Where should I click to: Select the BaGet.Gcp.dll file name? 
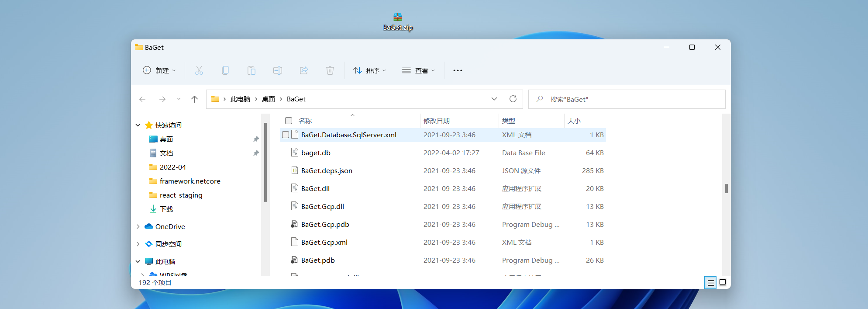[x=323, y=206]
